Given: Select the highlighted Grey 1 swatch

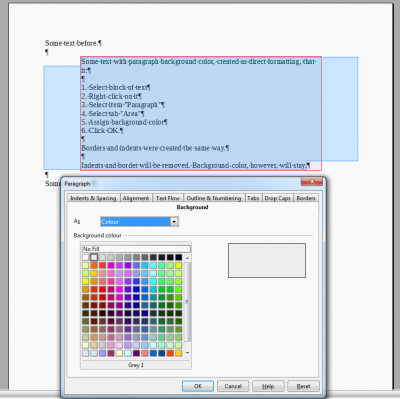Looking at the screenshot, I should tap(94, 257).
